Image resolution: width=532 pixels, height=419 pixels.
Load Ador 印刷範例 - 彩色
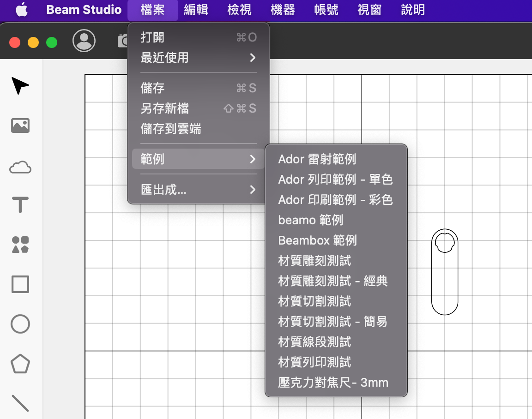pos(336,200)
